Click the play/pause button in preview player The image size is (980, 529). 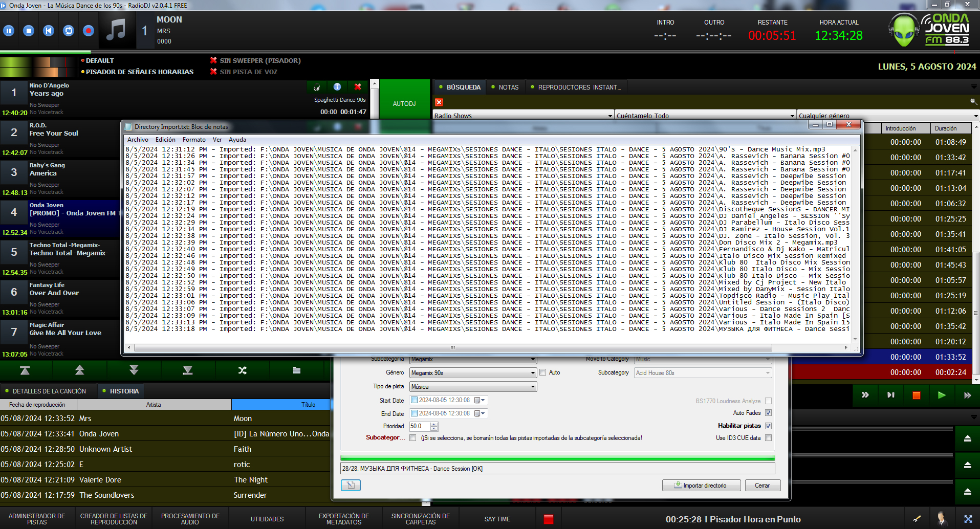891,395
